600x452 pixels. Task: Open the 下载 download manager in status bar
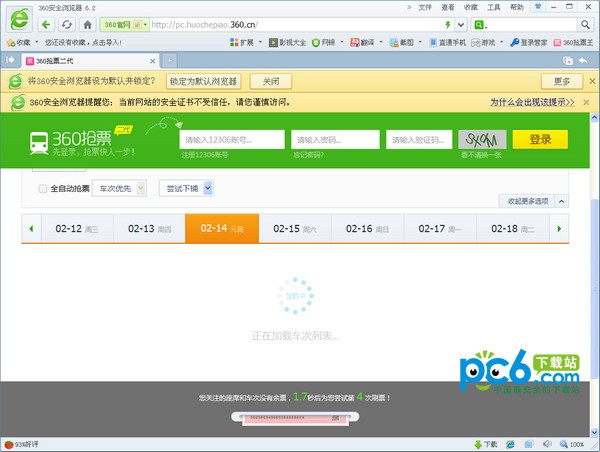point(486,444)
